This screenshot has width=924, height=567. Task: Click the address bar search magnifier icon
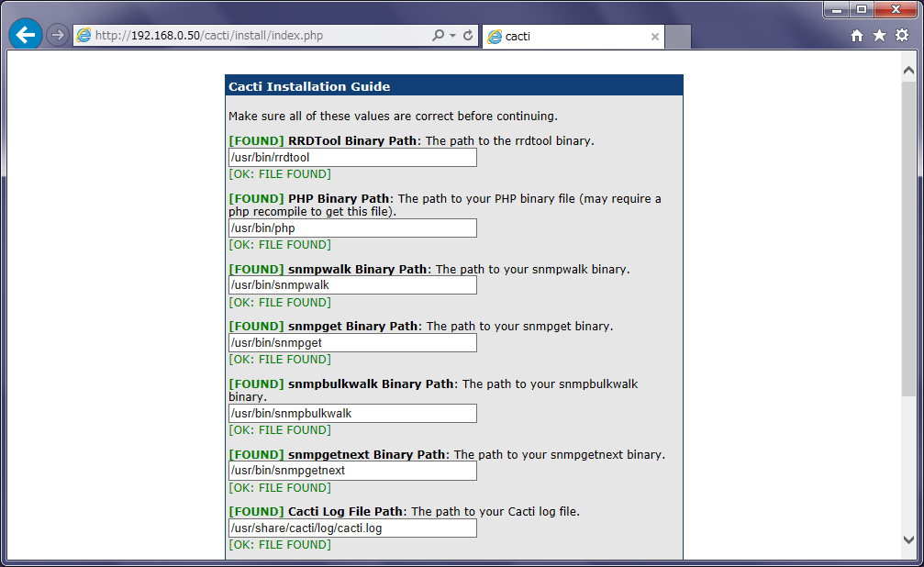438,36
